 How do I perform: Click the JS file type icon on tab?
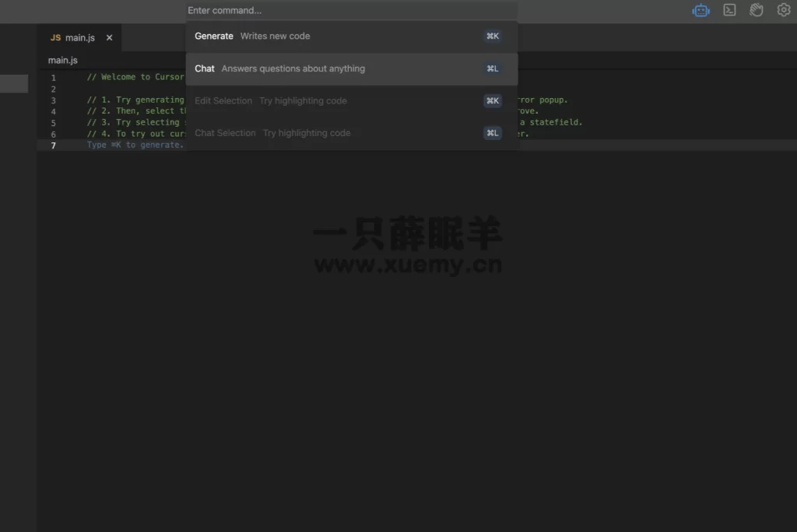pyautogui.click(x=55, y=37)
